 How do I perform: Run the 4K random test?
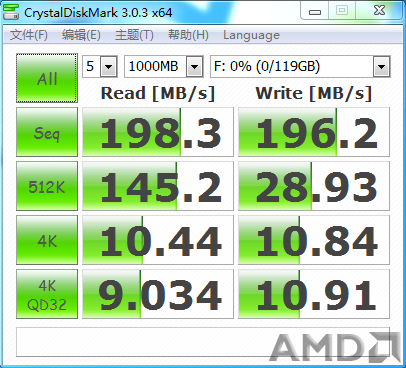pos(47,240)
